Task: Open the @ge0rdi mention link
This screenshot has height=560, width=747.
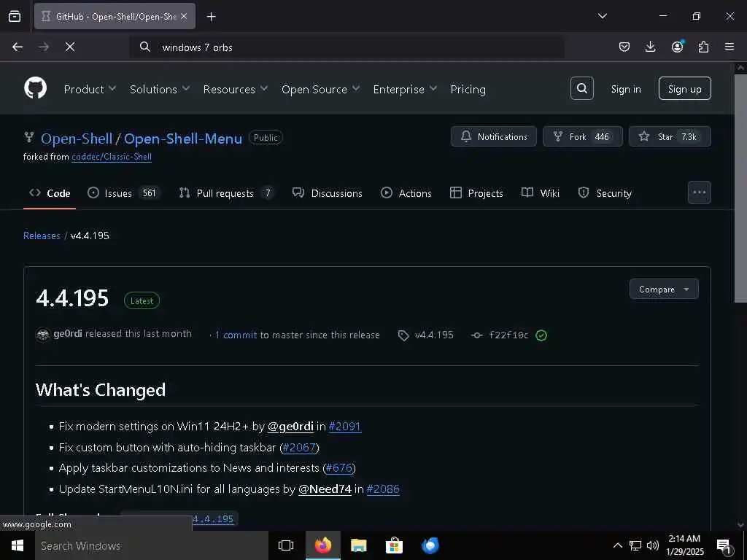Action: click(x=290, y=426)
